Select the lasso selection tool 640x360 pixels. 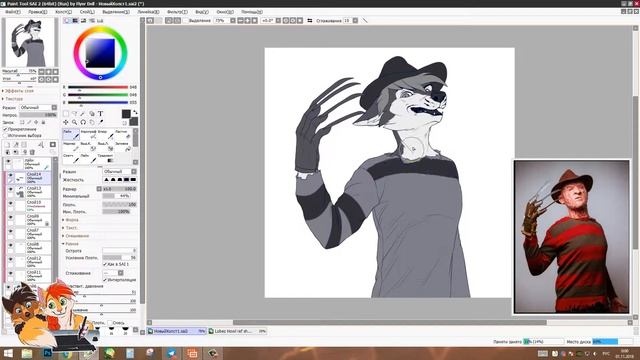pyautogui.click(x=75, y=114)
